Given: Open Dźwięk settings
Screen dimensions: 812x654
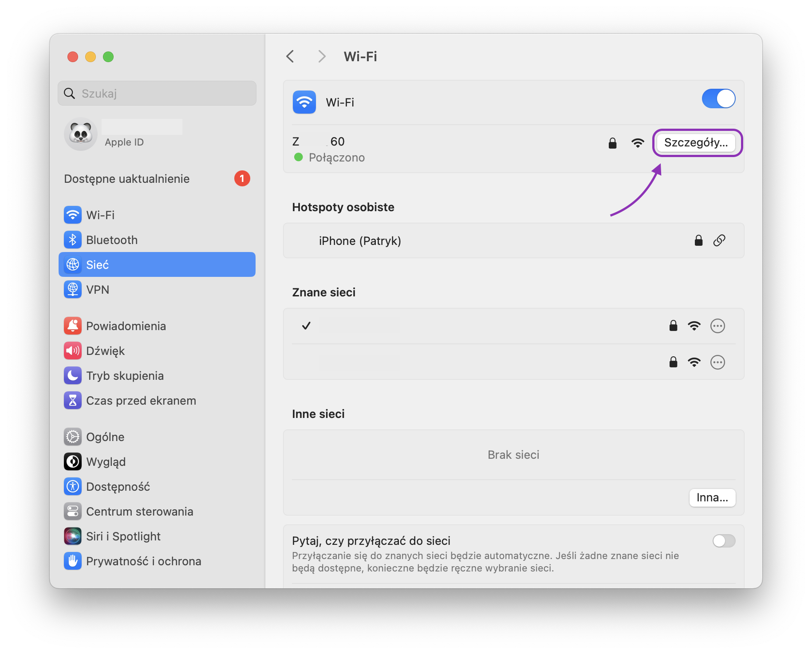Looking at the screenshot, I should click(157, 351).
